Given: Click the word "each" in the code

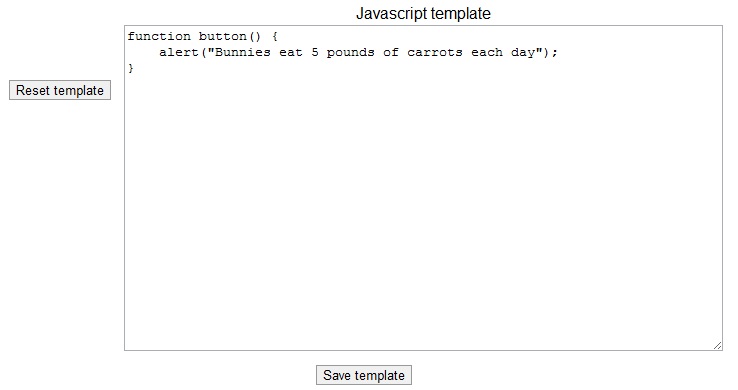Looking at the screenshot, I should 487,52.
